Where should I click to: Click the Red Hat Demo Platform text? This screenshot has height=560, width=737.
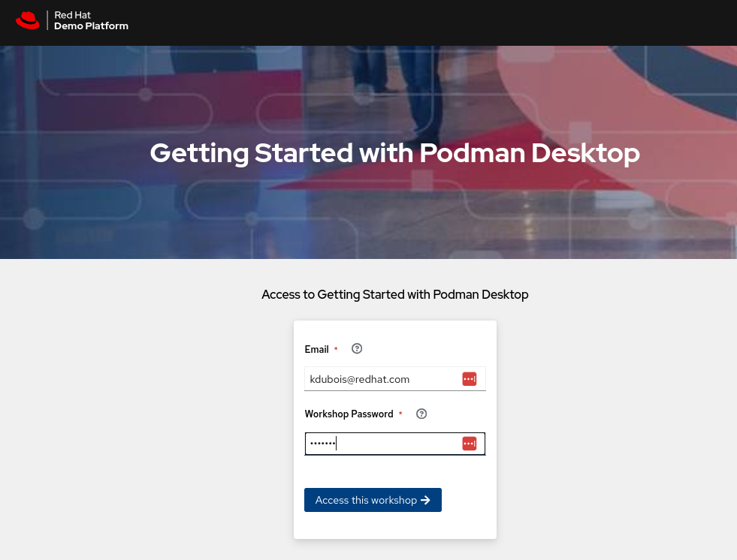[91, 21]
